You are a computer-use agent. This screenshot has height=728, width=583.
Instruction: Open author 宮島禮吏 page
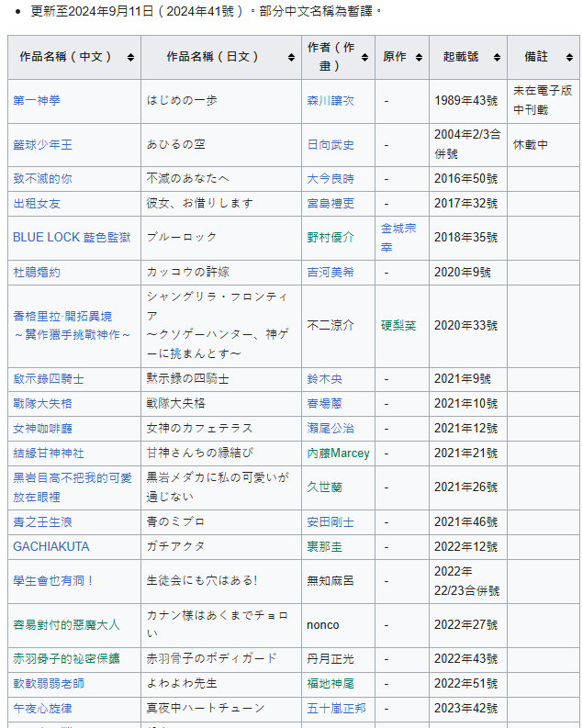(331, 204)
